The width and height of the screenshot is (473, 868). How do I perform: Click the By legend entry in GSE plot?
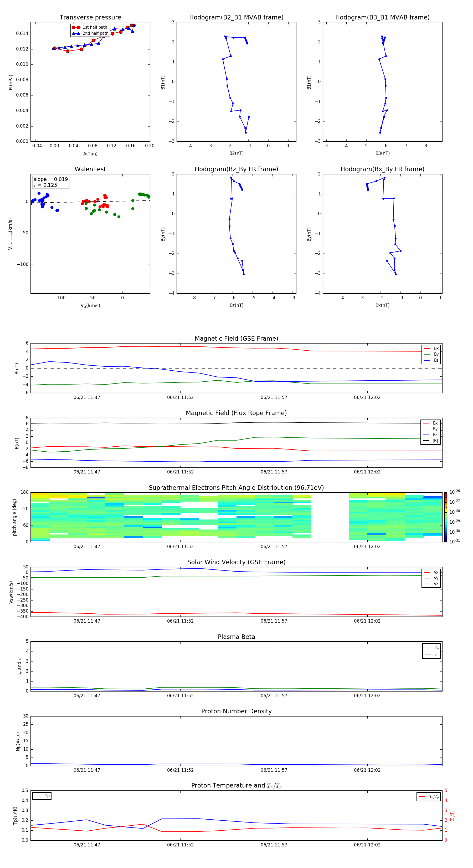[x=431, y=354]
